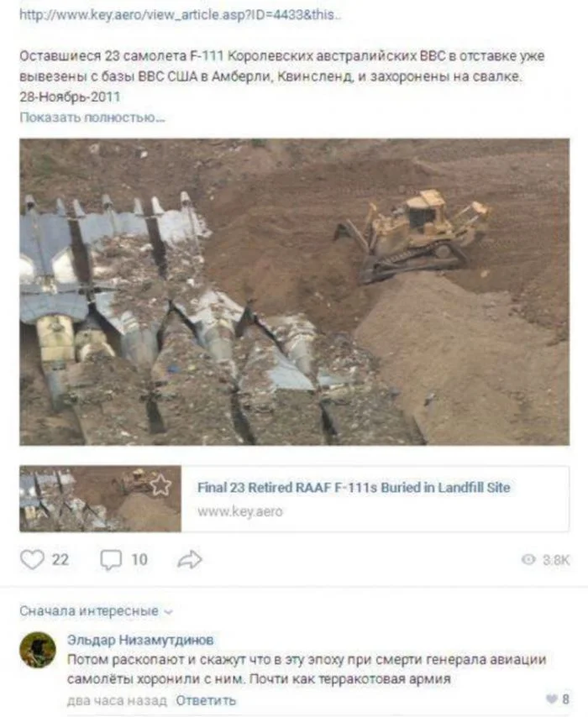The width and height of the screenshot is (588, 717).
Task: Click the chevron next to Сначала интересные
Action: coord(168,612)
